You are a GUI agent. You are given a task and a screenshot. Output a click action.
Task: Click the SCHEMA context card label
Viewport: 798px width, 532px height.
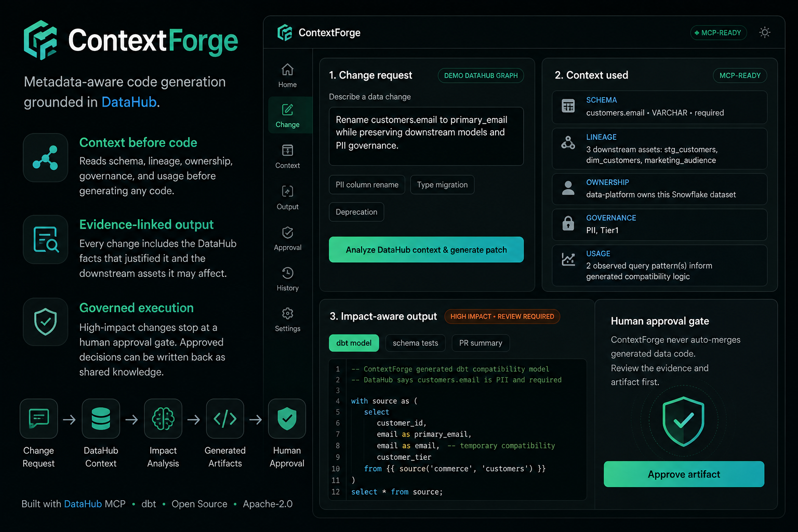(602, 100)
